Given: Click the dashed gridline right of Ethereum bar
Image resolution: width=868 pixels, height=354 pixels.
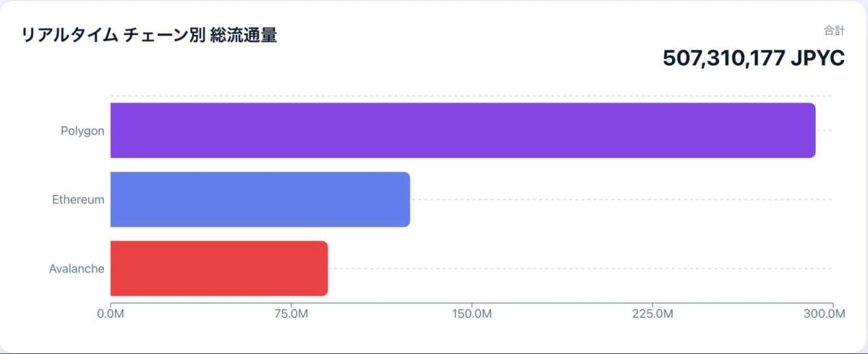Looking at the screenshot, I should click(622, 200).
